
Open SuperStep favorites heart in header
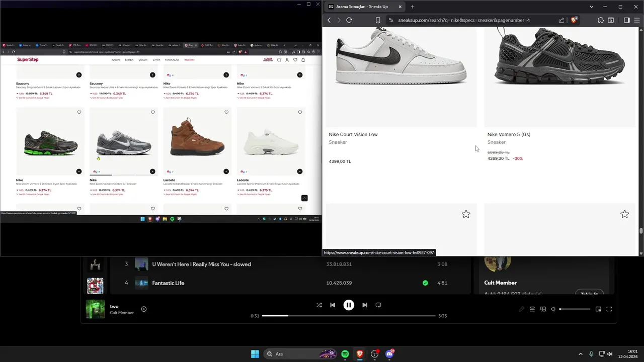(x=295, y=60)
